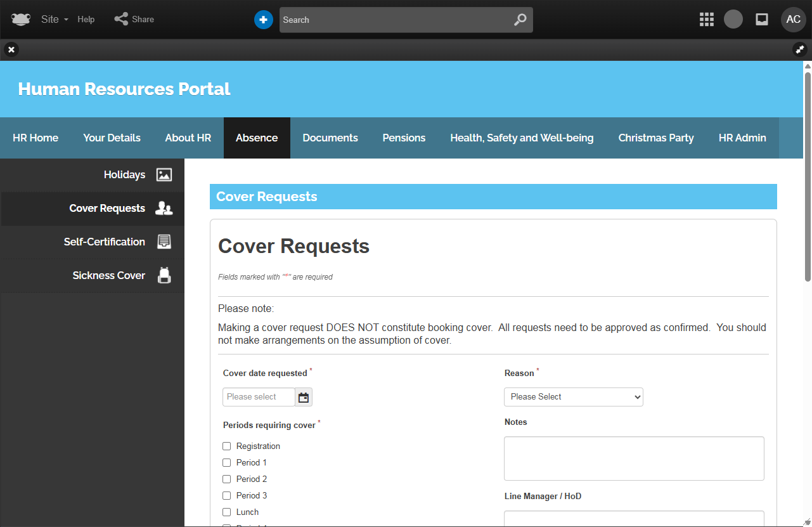Open the Pensions tab
The image size is (812, 527).
click(x=404, y=138)
